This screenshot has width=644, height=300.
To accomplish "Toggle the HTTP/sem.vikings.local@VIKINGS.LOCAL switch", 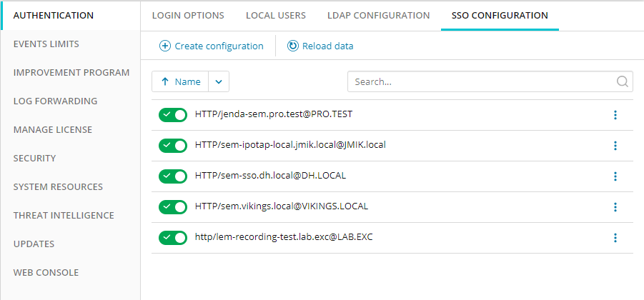I will (173, 207).
